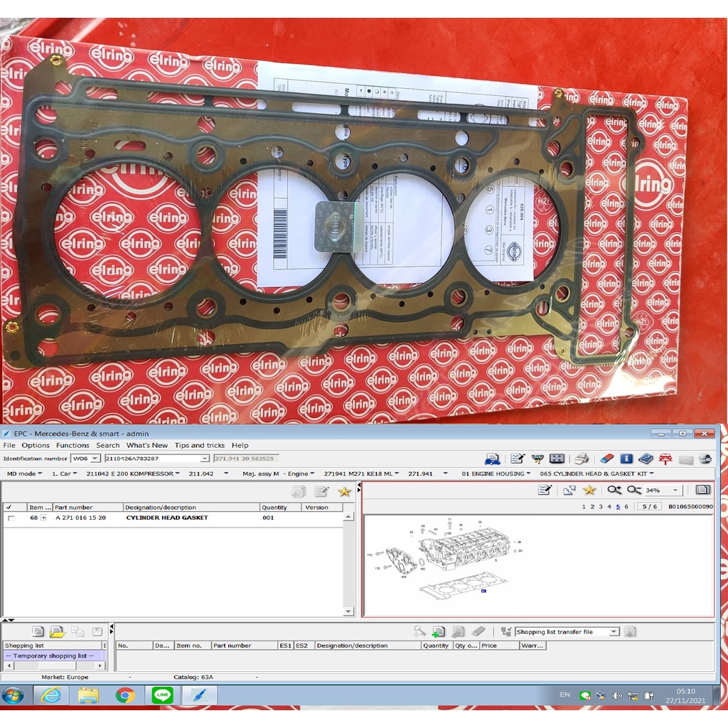Open the Options menu

pos(36,445)
